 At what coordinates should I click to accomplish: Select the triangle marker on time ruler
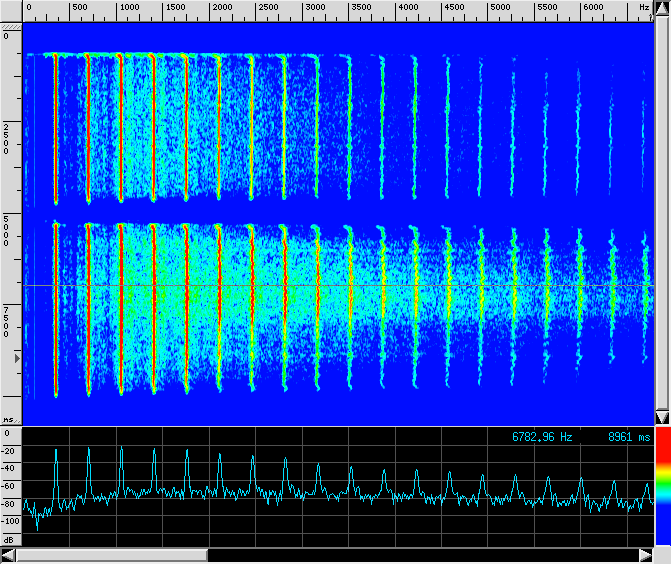[15, 356]
